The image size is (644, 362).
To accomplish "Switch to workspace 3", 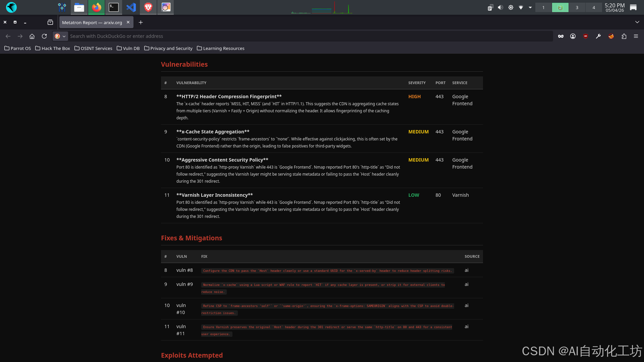I will 577,7.
